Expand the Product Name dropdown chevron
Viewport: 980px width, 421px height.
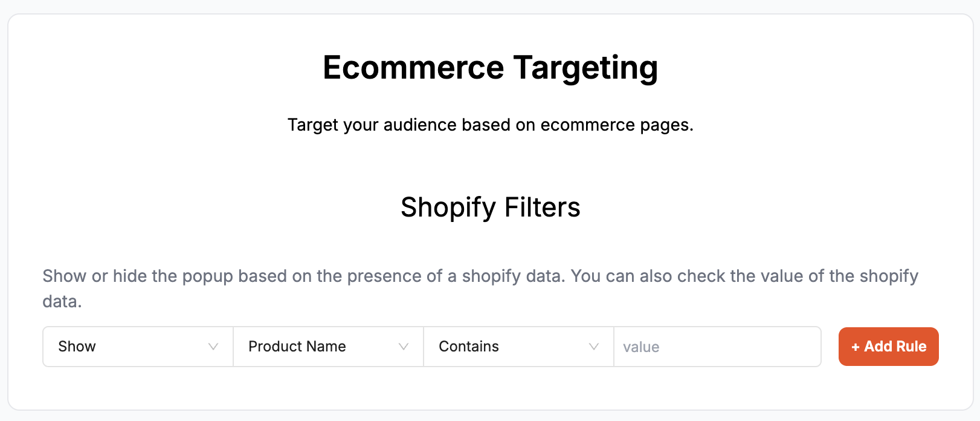coord(404,347)
